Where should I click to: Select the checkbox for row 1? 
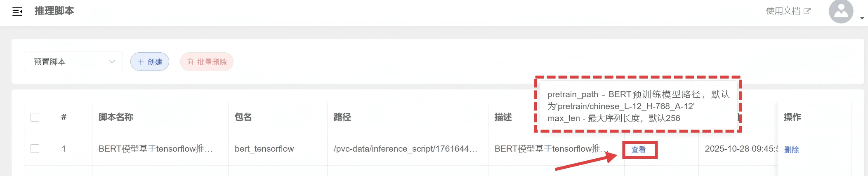pyautogui.click(x=35, y=149)
